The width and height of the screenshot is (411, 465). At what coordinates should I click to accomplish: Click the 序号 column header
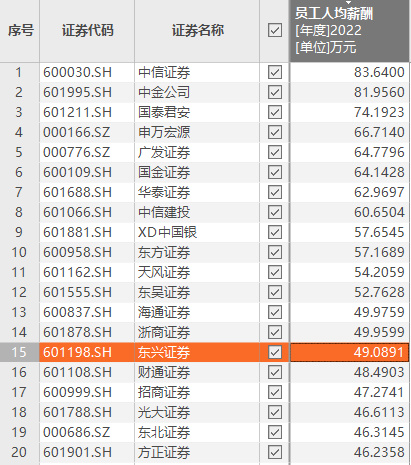tap(20, 31)
